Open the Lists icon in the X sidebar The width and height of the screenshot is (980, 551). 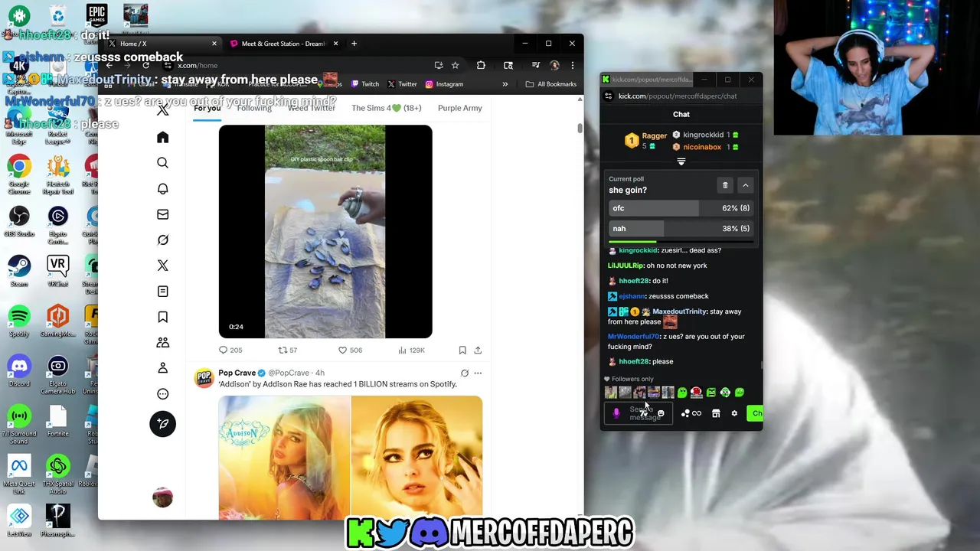coord(162,292)
